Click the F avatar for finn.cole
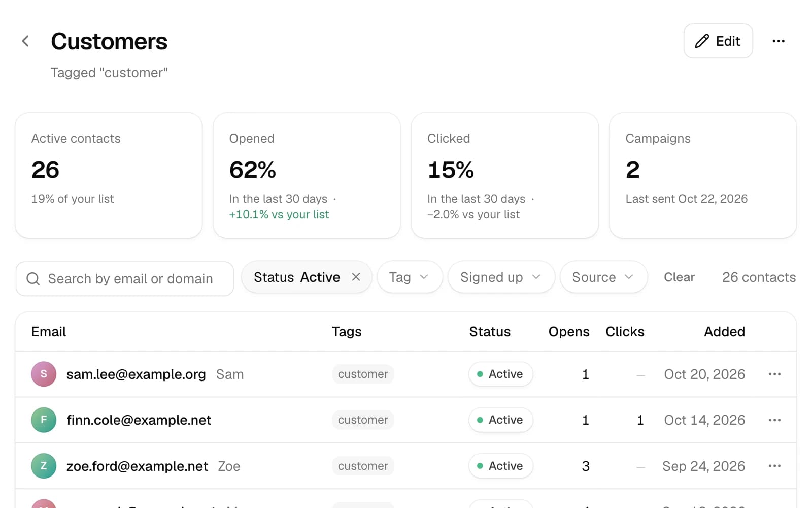 pos(44,420)
